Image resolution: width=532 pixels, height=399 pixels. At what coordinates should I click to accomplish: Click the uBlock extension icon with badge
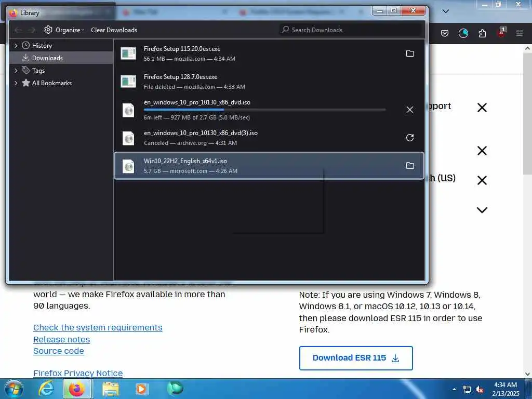click(x=501, y=33)
